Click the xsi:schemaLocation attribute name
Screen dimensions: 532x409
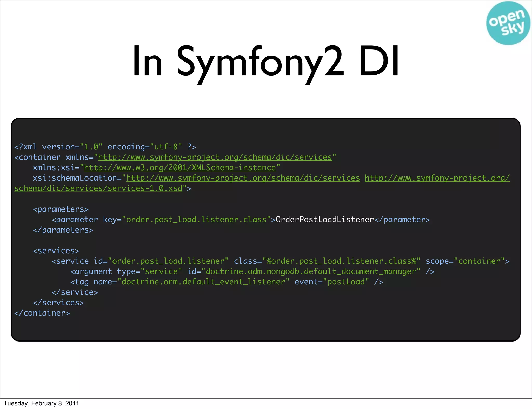click(77, 178)
